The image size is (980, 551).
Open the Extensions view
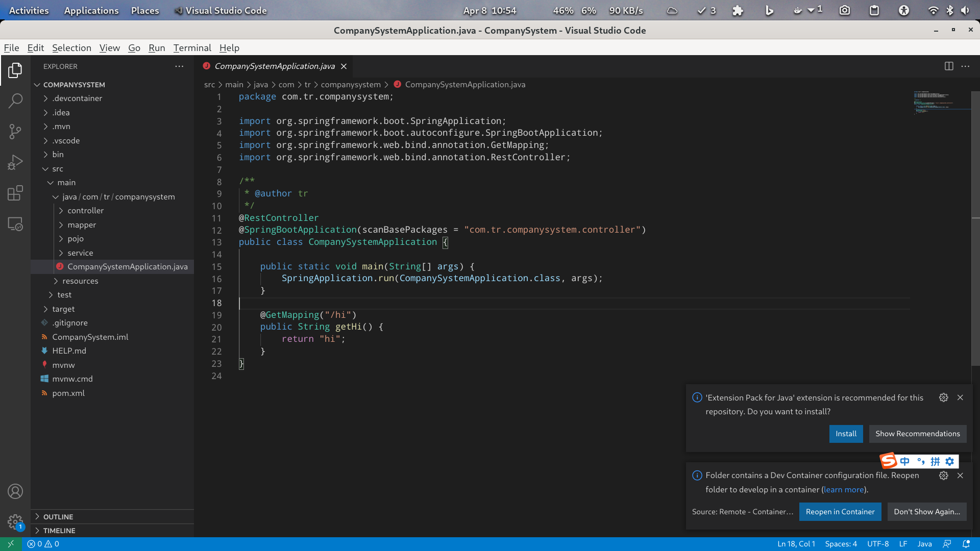(15, 193)
